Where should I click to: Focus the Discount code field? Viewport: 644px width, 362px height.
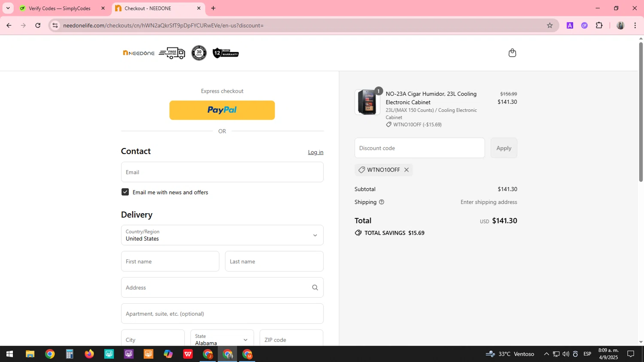click(x=419, y=148)
